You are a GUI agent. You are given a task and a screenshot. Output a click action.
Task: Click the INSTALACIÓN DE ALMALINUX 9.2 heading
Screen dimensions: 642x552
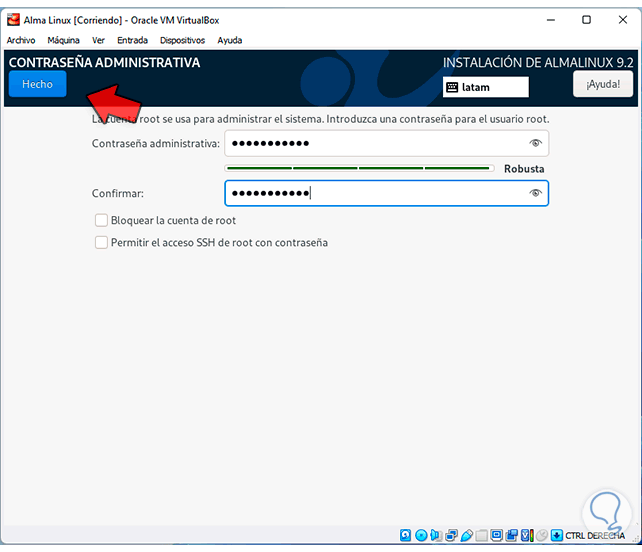point(538,63)
